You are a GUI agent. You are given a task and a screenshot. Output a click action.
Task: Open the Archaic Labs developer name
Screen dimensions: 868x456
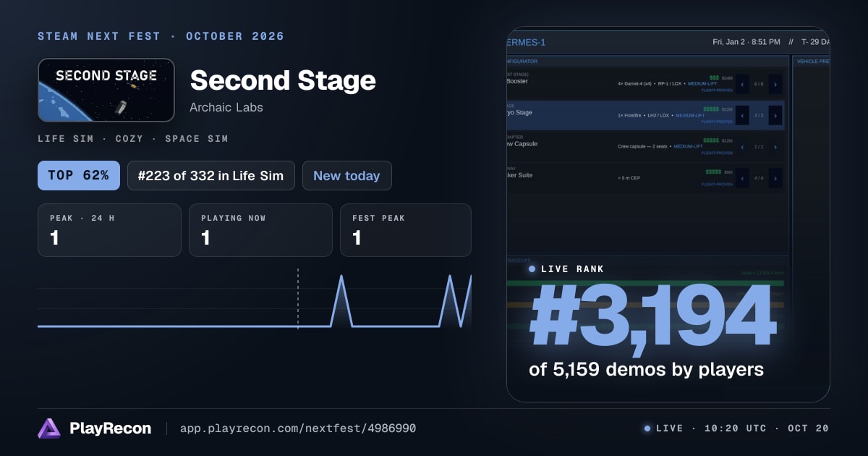pos(226,107)
